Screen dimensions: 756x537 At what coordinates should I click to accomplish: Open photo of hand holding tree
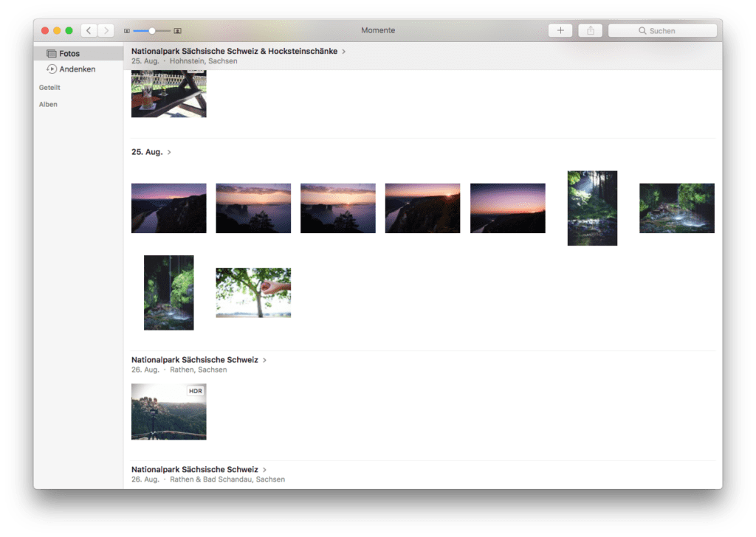pos(253,293)
